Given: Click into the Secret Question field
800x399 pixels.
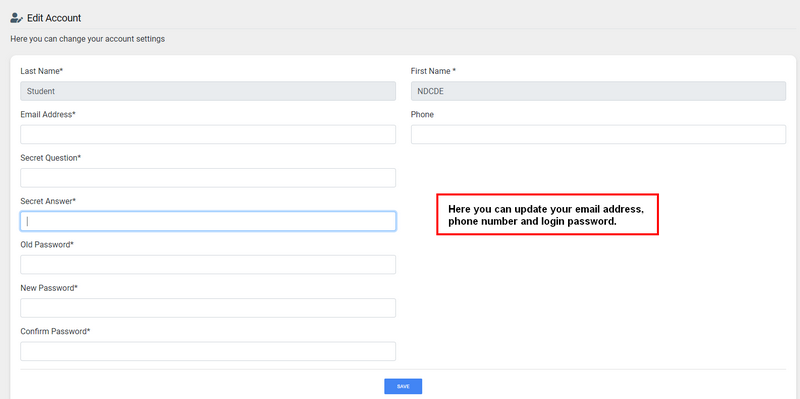Looking at the screenshot, I should pyautogui.click(x=208, y=178).
